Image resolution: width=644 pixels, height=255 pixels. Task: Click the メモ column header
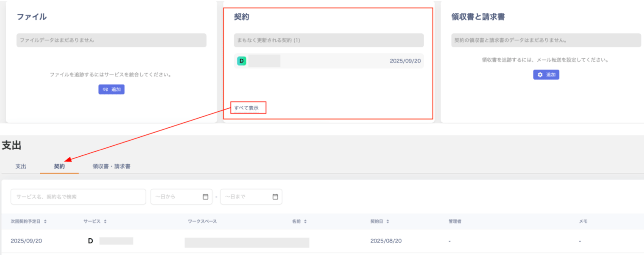pyautogui.click(x=583, y=221)
